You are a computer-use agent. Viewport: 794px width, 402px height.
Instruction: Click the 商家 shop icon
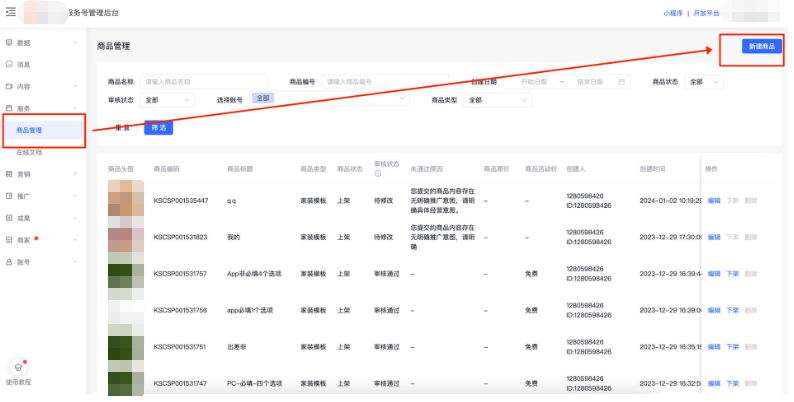pos(9,240)
